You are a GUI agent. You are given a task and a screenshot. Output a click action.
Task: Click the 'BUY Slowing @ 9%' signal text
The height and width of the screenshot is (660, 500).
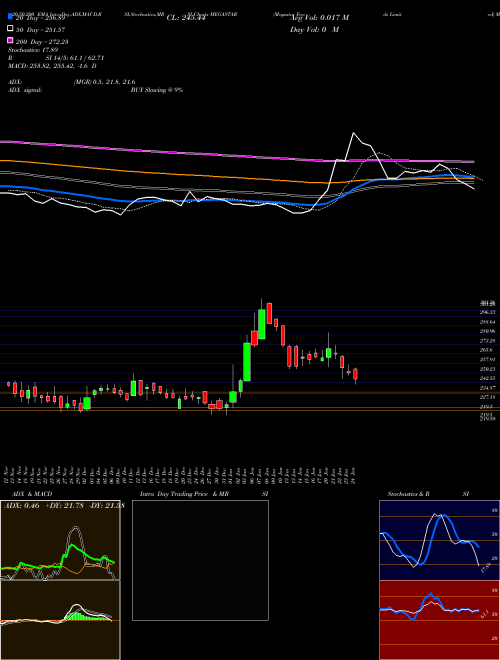point(157,90)
